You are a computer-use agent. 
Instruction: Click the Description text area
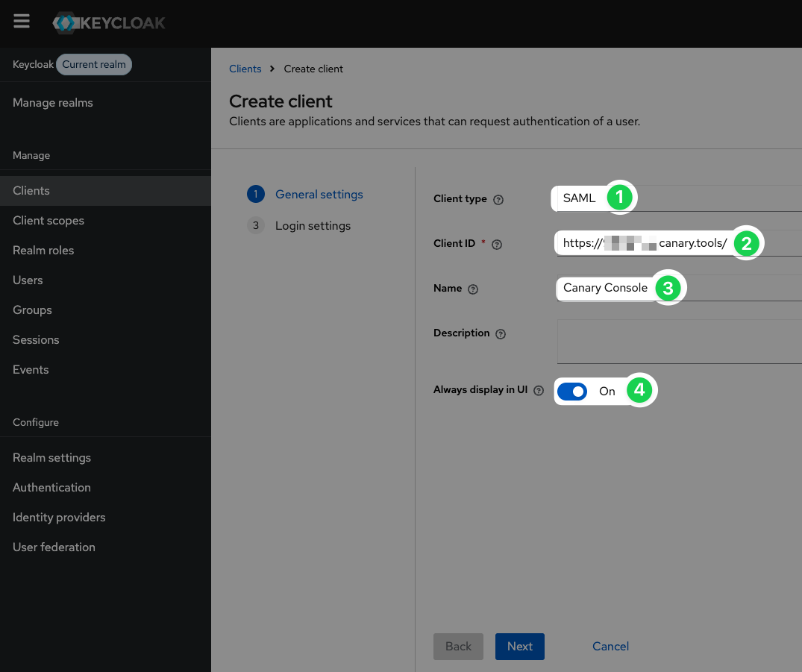coord(679,342)
